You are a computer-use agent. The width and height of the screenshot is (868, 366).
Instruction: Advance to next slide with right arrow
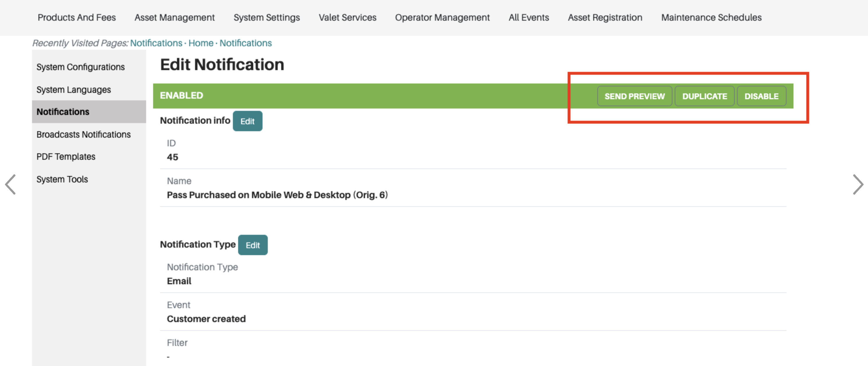pyautogui.click(x=857, y=184)
